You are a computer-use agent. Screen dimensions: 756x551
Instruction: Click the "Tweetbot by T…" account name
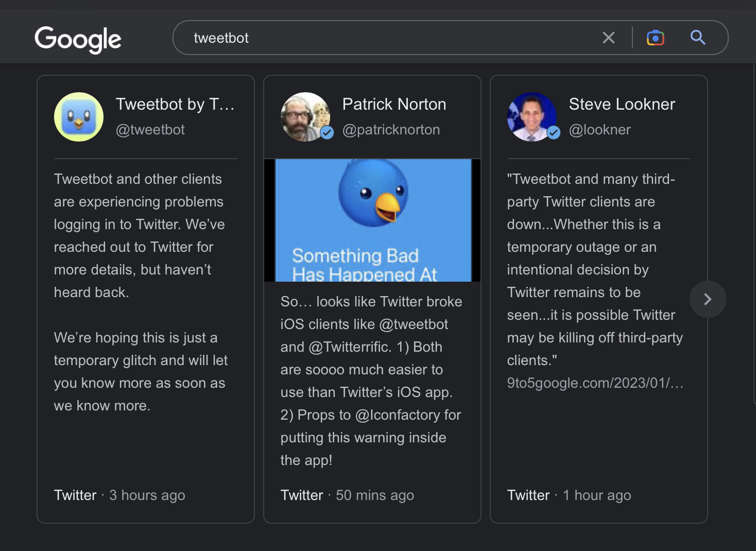[x=175, y=104]
